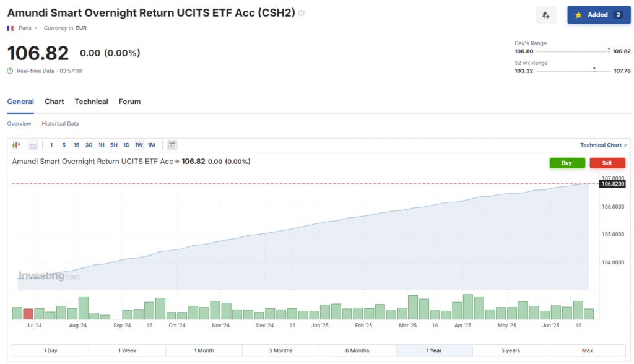Activate the 1M interval toggle
The image size is (634, 364).
[152, 144]
